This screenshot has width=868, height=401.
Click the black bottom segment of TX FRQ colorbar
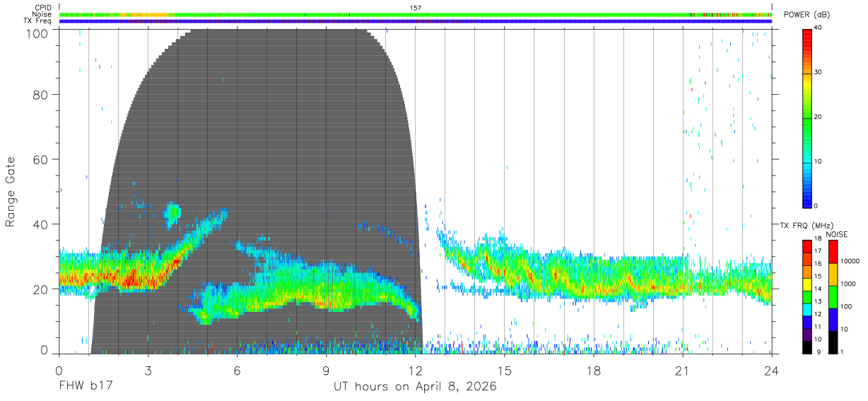pyautogui.click(x=807, y=346)
